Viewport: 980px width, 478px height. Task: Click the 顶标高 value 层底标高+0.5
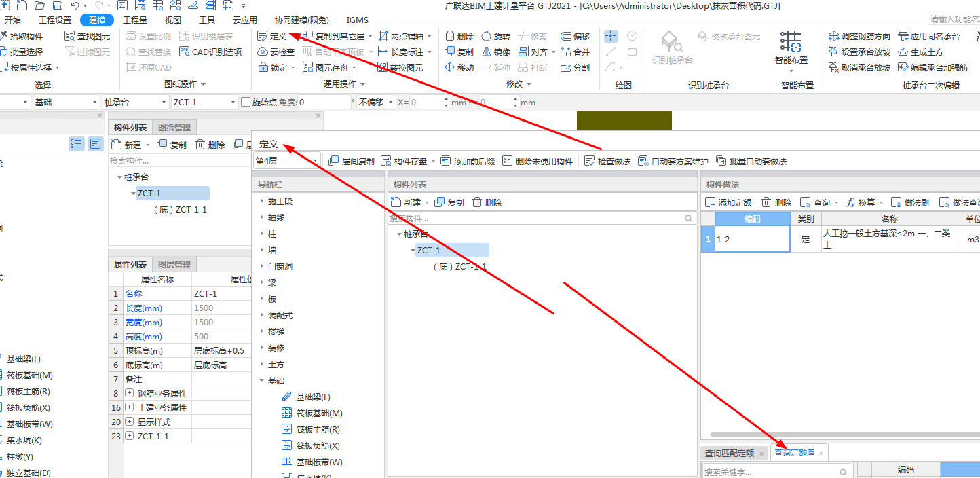(x=222, y=350)
